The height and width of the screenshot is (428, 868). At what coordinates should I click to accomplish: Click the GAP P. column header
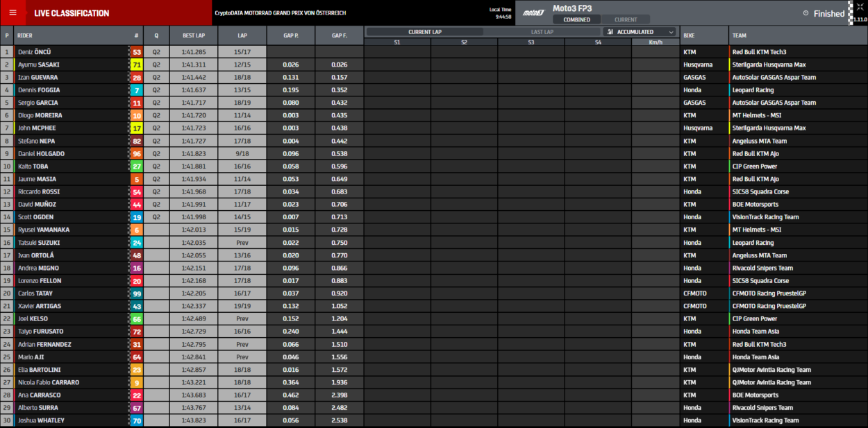pyautogui.click(x=291, y=35)
